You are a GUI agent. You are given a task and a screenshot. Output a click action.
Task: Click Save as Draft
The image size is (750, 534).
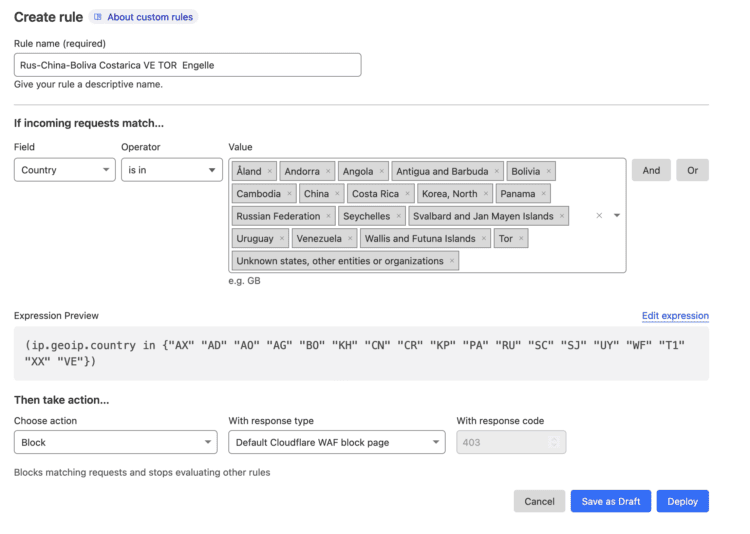point(610,501)
